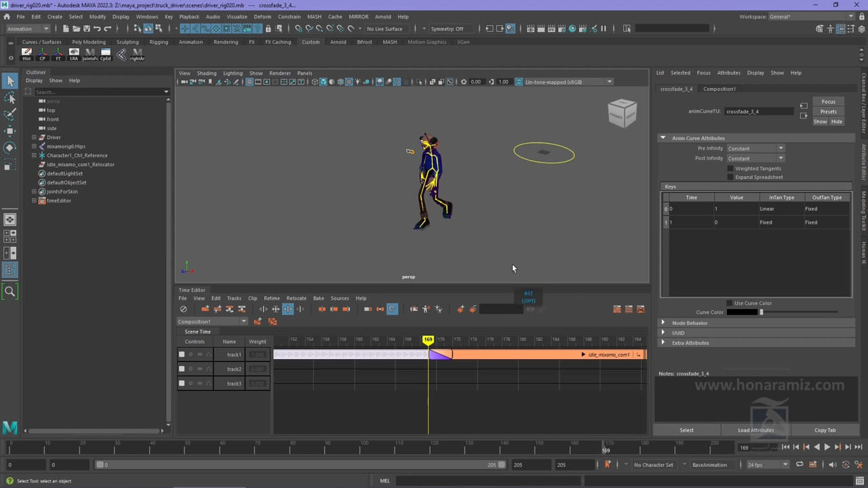Go to start of playback range

point(785,447)
